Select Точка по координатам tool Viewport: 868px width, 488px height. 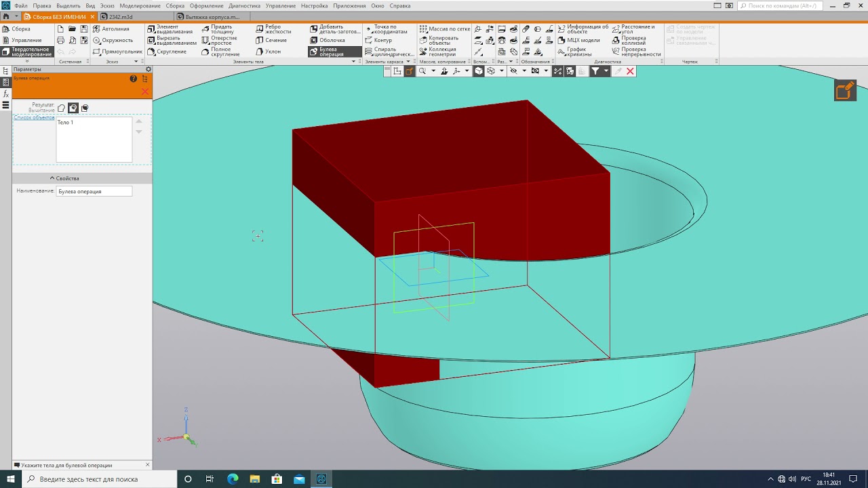point(386,29)
